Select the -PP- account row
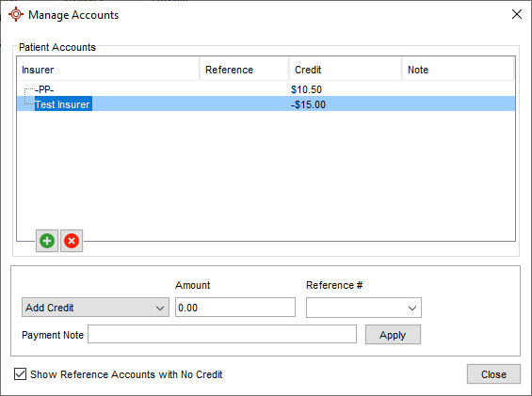 266,89
